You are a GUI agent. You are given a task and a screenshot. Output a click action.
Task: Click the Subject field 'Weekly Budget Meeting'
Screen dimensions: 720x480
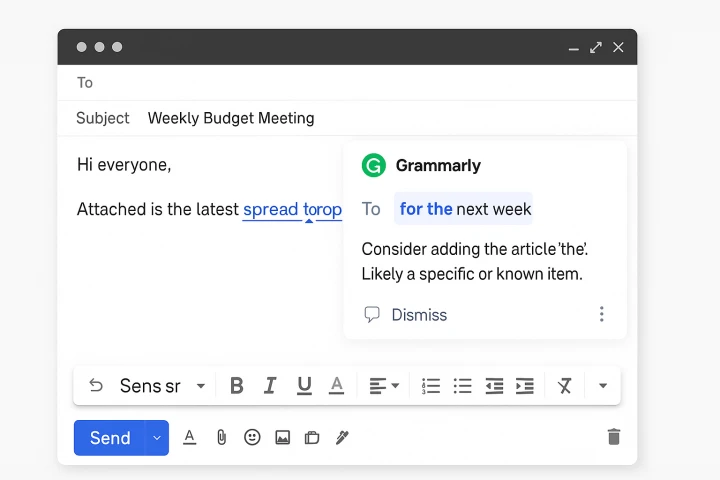point(347,118)
